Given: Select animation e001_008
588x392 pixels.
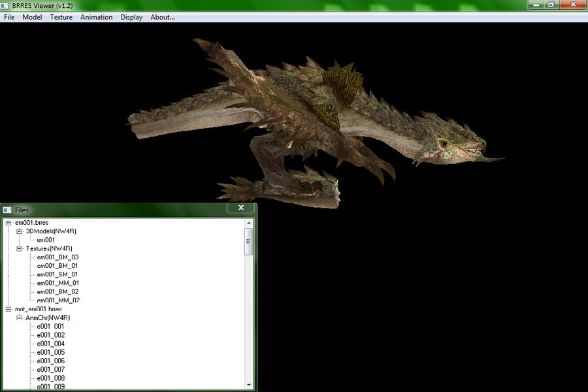Looking at the screenshot, I should tap(50, 378).
